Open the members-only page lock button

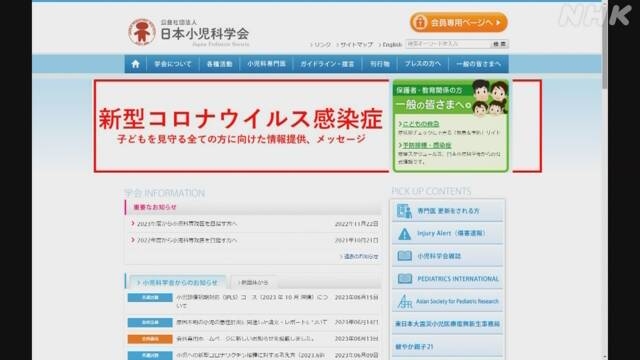pos(459,22)
